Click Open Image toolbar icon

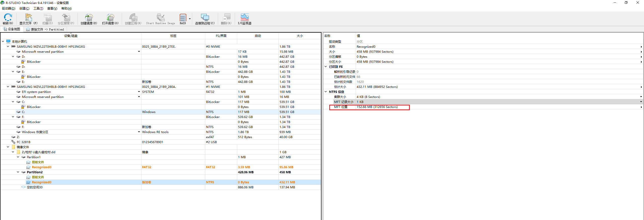(x=110, y=19)
